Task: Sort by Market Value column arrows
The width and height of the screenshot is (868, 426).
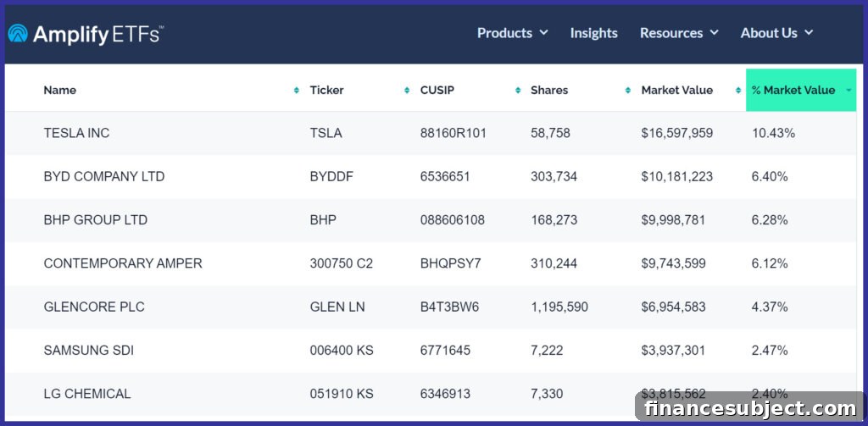Action: coord(738,90)
